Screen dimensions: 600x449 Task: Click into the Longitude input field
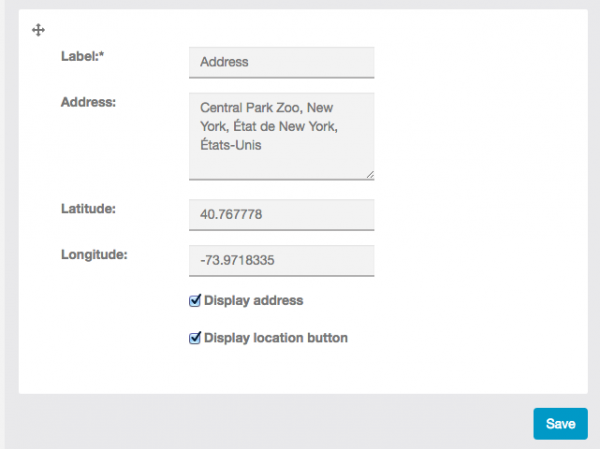(281, 260)
